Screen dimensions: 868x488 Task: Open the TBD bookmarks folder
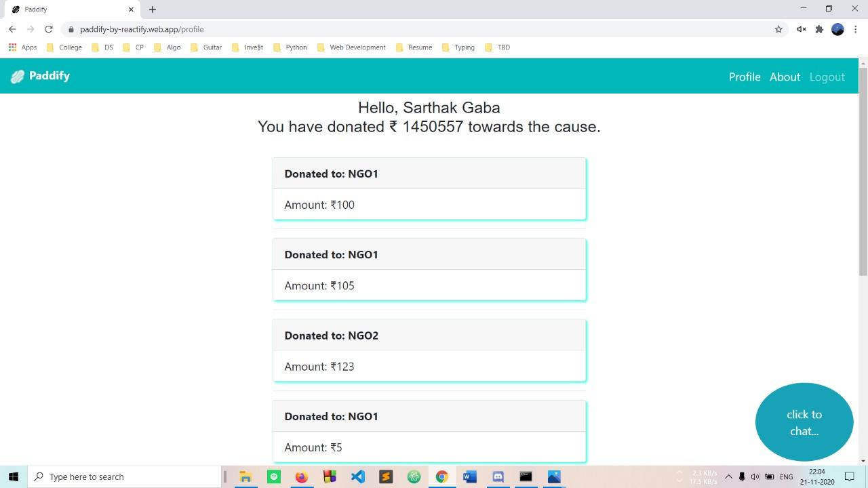(497, 47)
